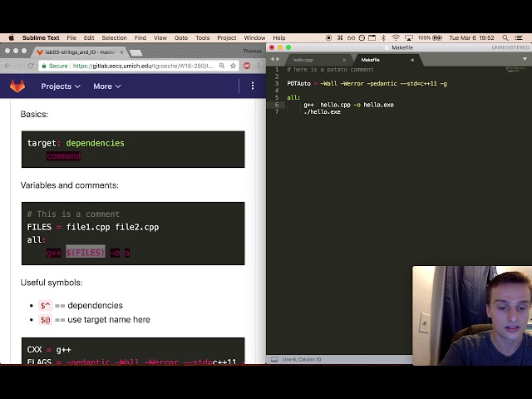Screen dimensions: 532x399
Task: Close the lab03 browser tab
Action: tap(121, 52)
